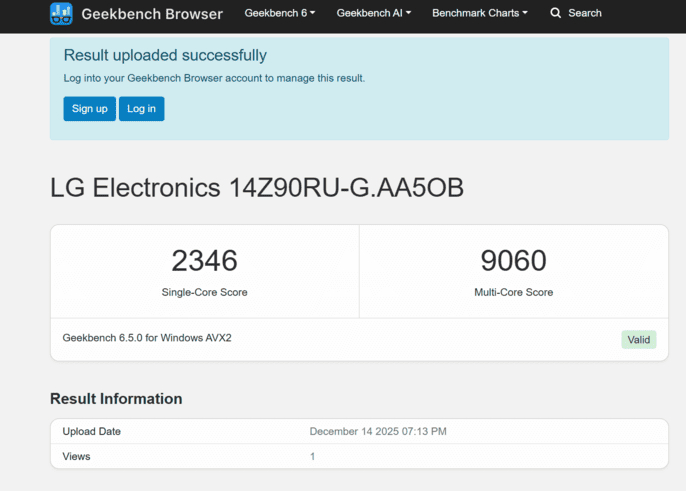The width and height of the screenshot is (686, 491).
Task: Open the Benchmark Charts dropdown
Action: [479, 13]
